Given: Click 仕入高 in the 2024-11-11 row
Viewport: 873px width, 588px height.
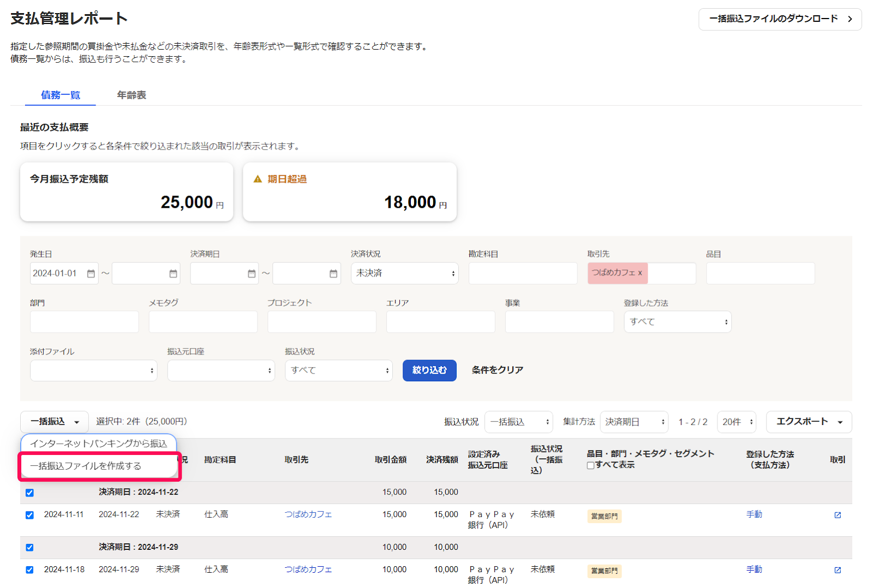Looking at the screenshot, I should tap(216, 514).
